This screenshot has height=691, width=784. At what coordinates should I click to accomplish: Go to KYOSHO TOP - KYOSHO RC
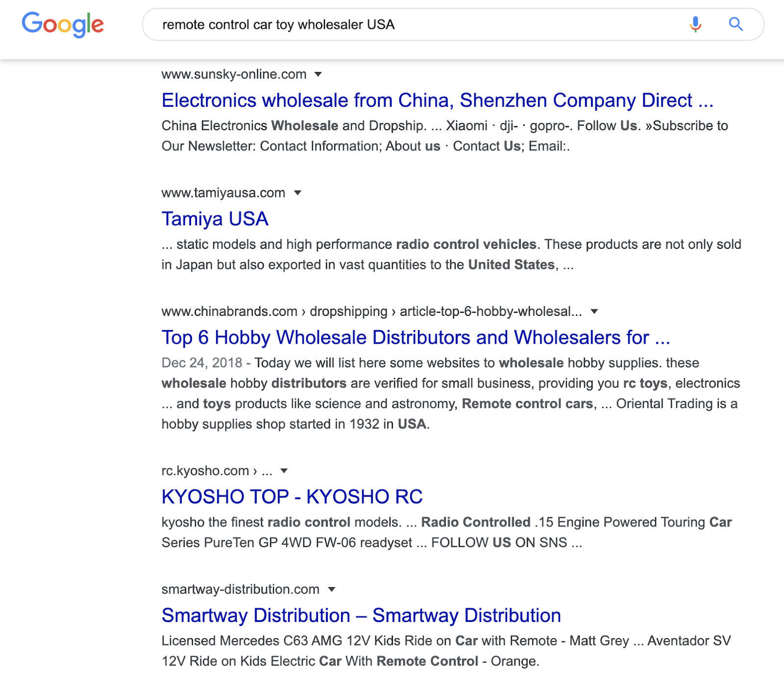(x=292, y=497)
